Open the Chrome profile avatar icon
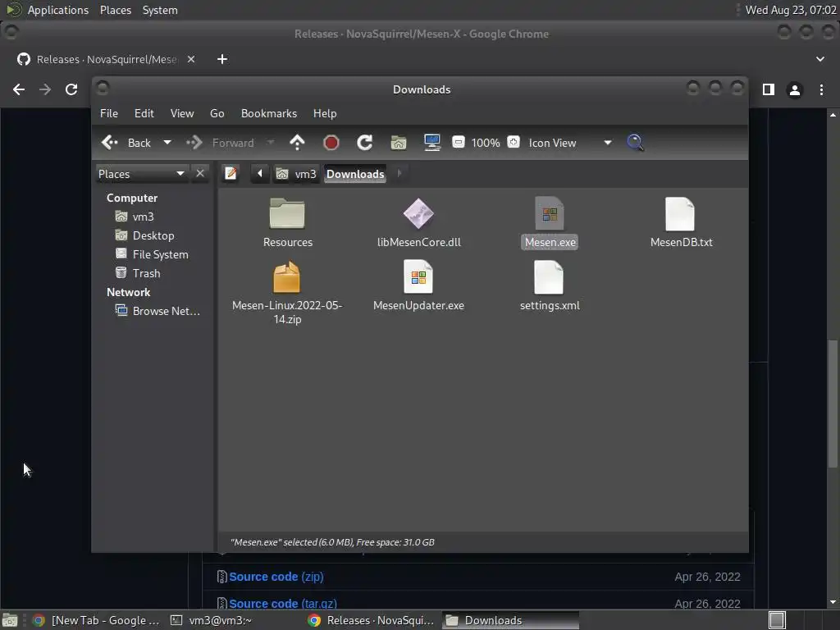The width and height of the screenshot is (840, 630). [794, 89]
